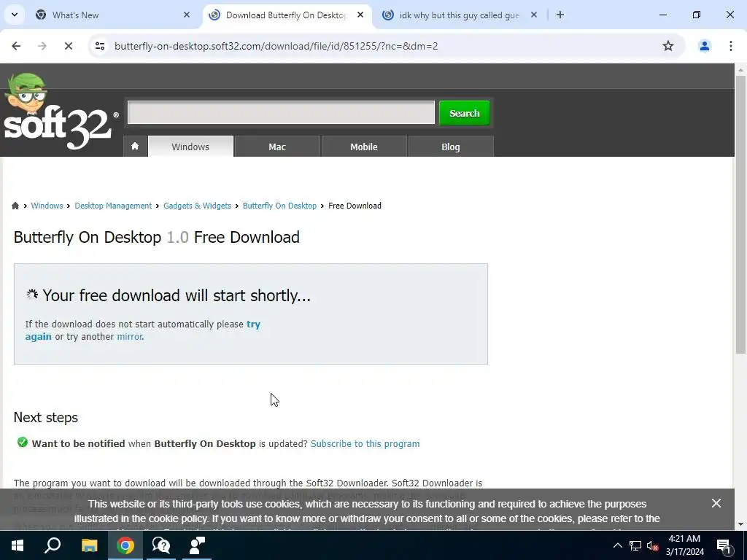Open Chrome three-dot menu

(x=730, y=46)
